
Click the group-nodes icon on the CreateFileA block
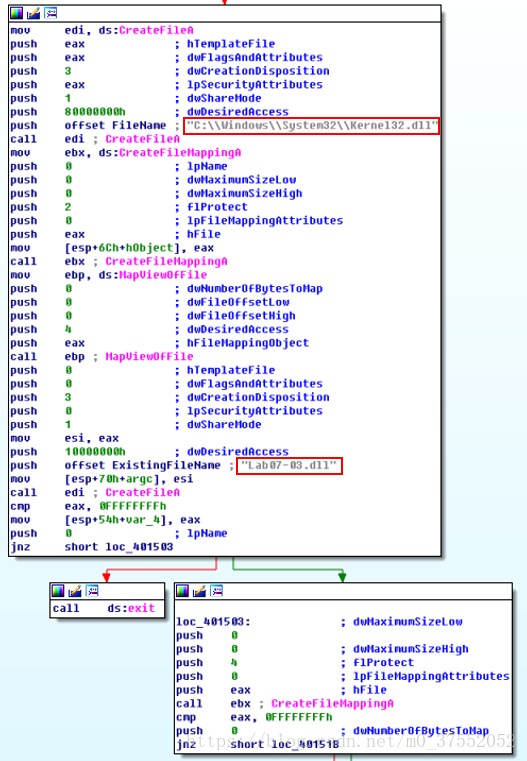coord(50,14)
